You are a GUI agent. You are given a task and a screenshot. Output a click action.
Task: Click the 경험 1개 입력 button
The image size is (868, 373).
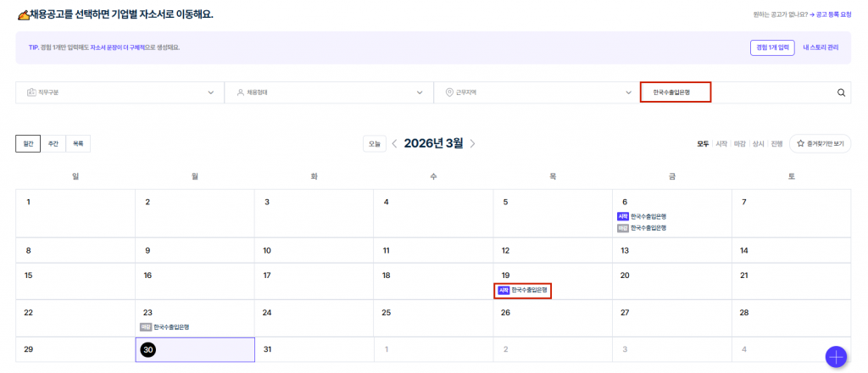(771, 47)
